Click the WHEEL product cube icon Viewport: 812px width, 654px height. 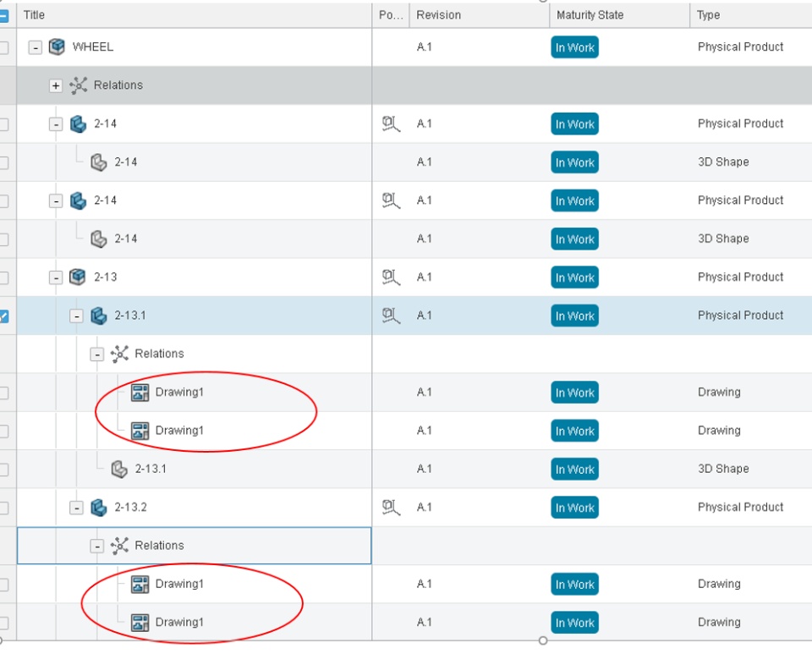point(57,47)
